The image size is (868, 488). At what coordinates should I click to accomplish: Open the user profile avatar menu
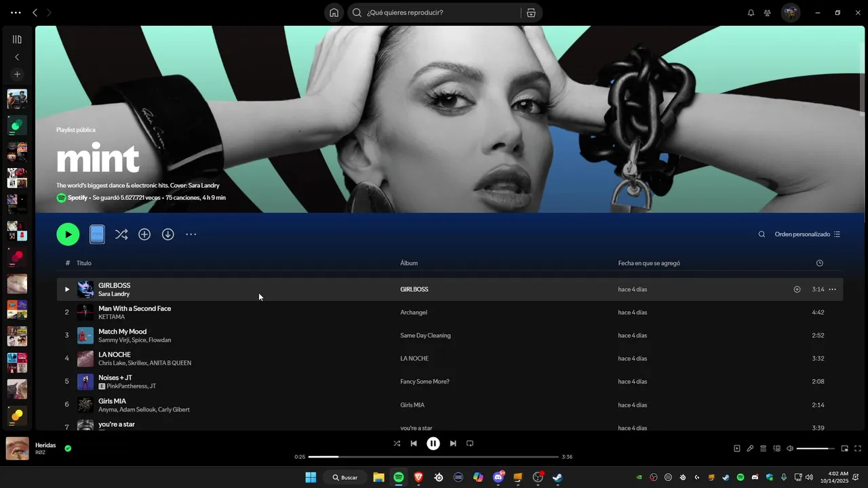tap(790, 12)
